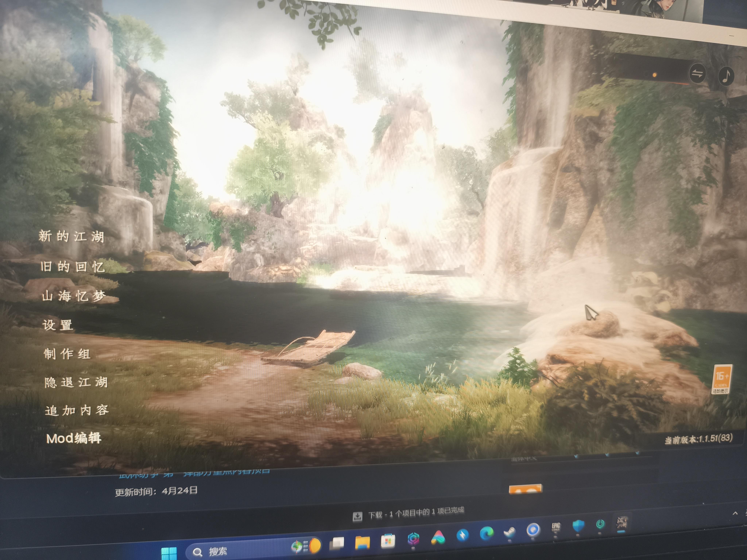Open File Explorer from taskbar

coord(362,542)
